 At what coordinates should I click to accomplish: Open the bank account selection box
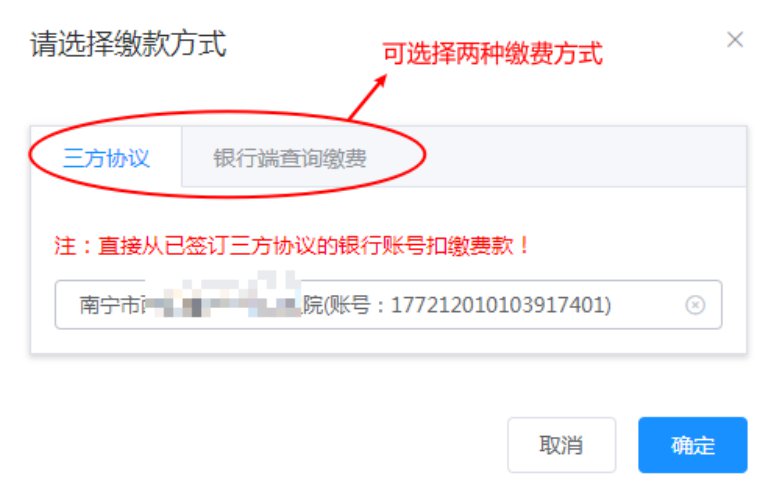388,304
